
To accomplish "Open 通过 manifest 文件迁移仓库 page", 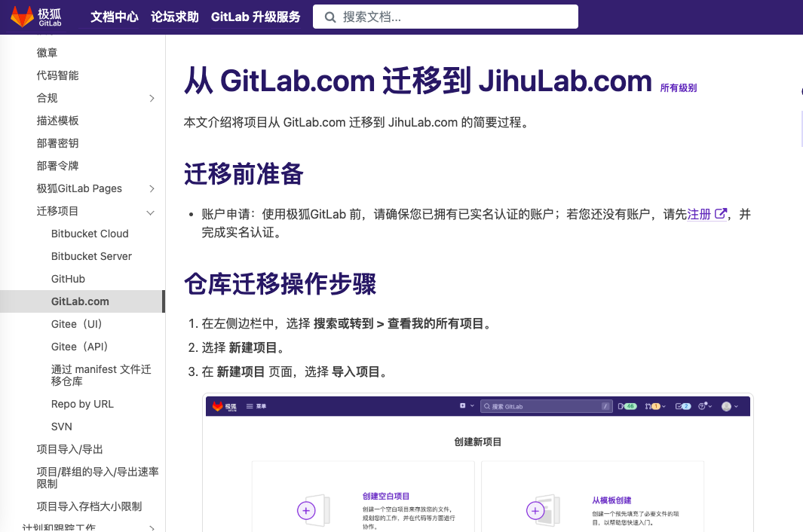I will 101,375.
